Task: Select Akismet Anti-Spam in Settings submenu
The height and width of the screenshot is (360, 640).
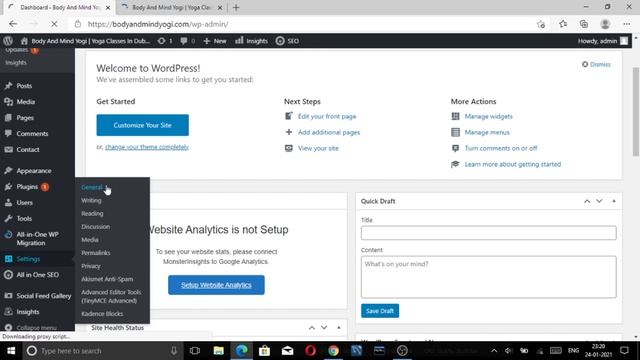Action: coord(107,279)
